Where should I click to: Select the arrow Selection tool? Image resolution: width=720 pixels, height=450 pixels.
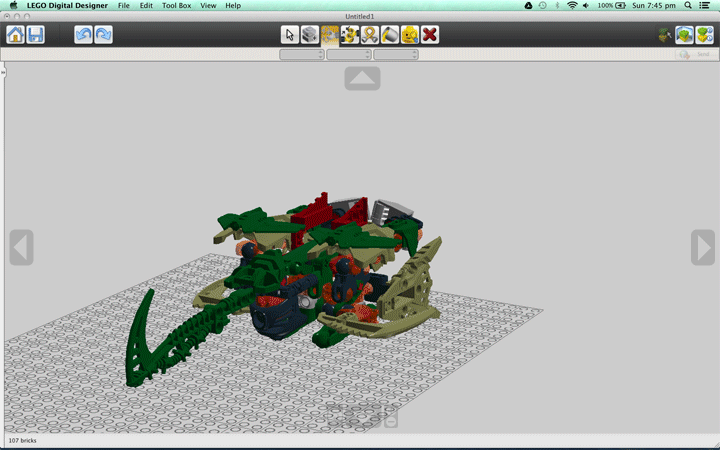click(290, 34)
